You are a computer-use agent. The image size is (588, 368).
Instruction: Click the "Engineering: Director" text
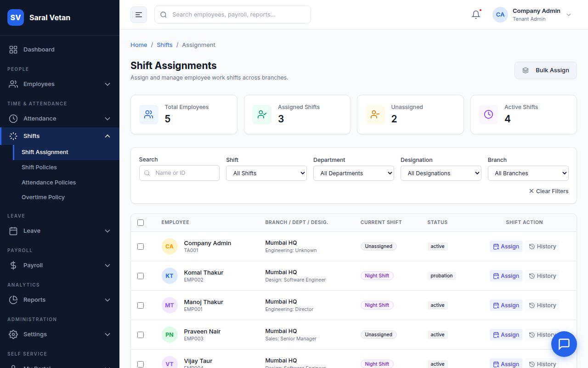289,310
